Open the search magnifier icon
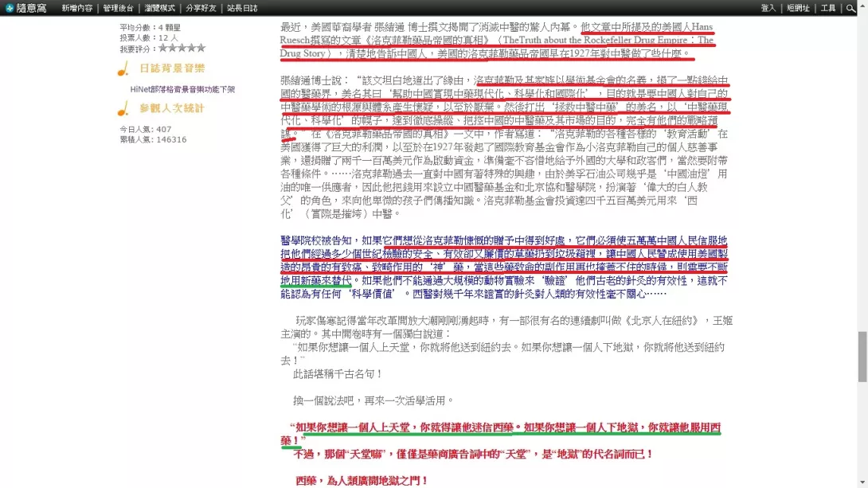The height and width of the screenshot is (488, 868). coord(850,8)
